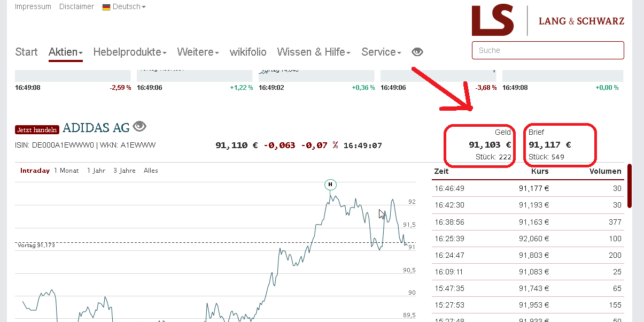Select the Intraday chart tab

(35, 171)
